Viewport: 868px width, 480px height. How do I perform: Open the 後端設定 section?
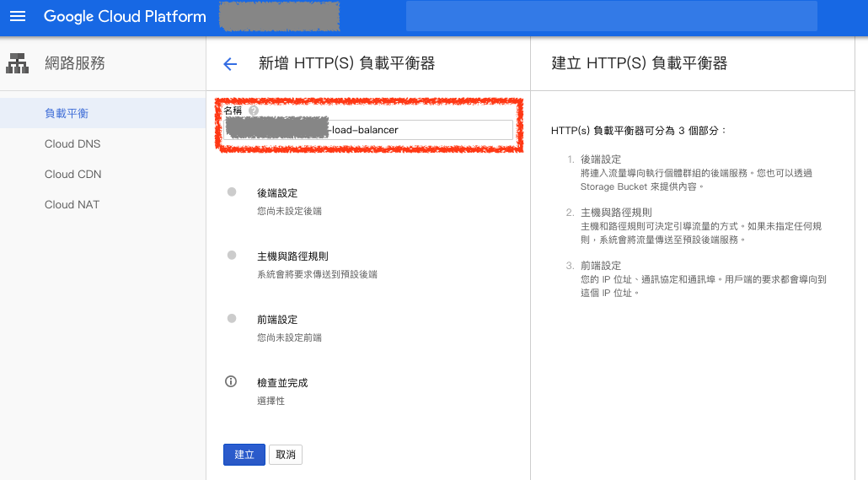click(277, 193)
